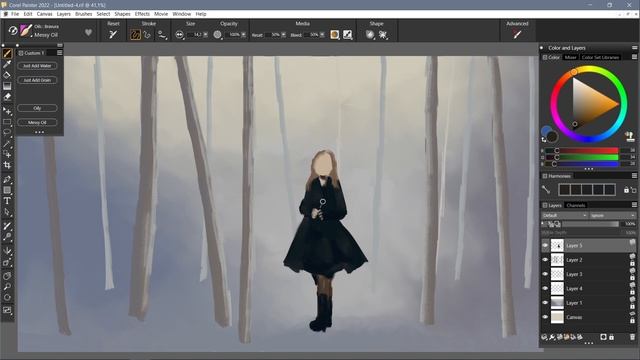Open the brush Shape dab options icon
Screen dimensions: 640x360
[370, 35]
